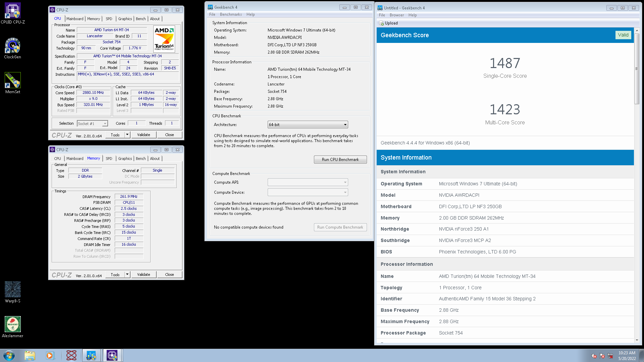Viewport: 644px width, 362px height.
Task: Open the Compute Device dropdown
Action: coord(308,192)
